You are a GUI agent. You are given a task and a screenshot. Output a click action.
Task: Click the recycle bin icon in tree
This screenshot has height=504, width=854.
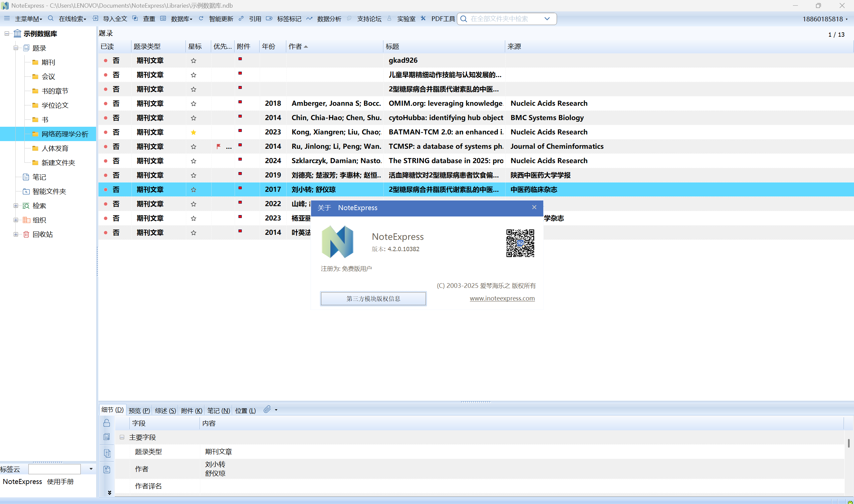tap(26, 234)
